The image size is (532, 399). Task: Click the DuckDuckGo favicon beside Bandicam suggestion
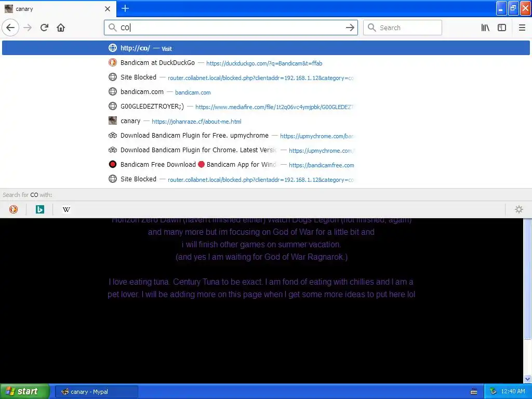[x=113, y=63]
